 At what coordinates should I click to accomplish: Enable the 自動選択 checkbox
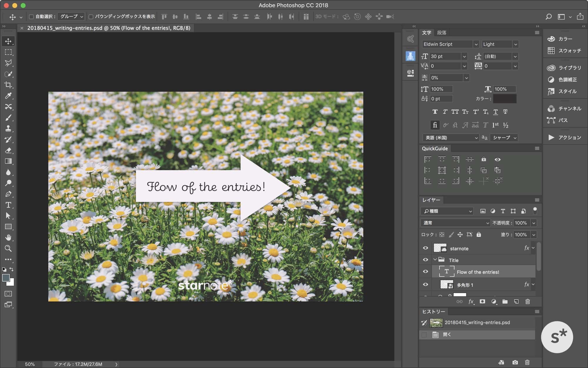pyautogui.click(x=31, y=17)
